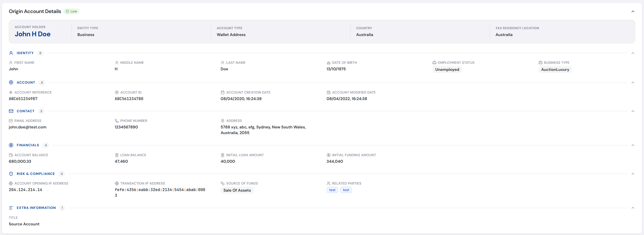Collapse the Contact section chevron

click(633, 111)
